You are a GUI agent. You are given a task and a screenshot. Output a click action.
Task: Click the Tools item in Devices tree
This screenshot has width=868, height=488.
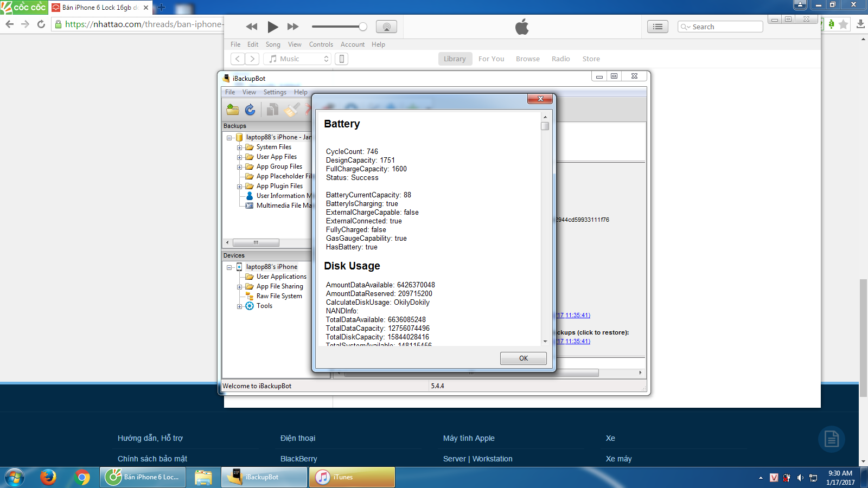(x=264, y=306)
